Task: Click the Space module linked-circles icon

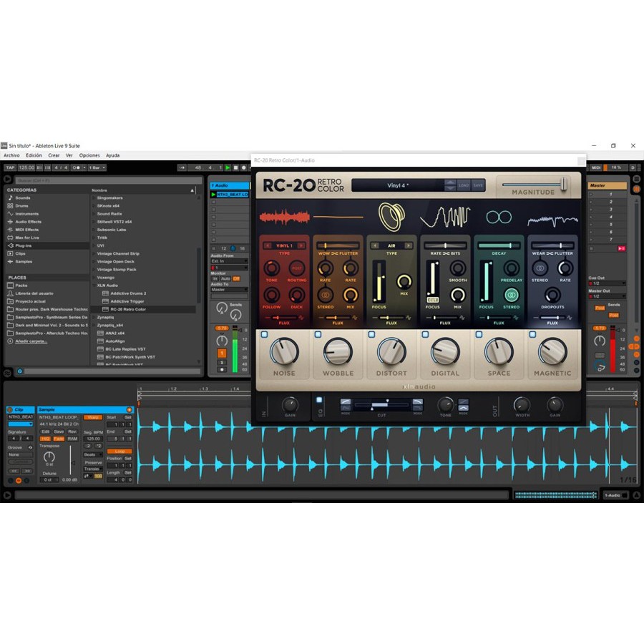Action: coord(499,216)
